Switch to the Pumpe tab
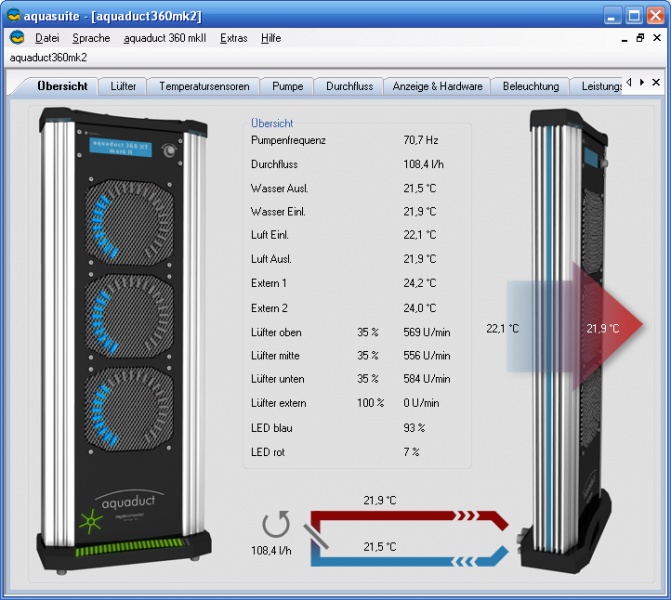This screenshot has height=600, width=671. click(288, 86)
